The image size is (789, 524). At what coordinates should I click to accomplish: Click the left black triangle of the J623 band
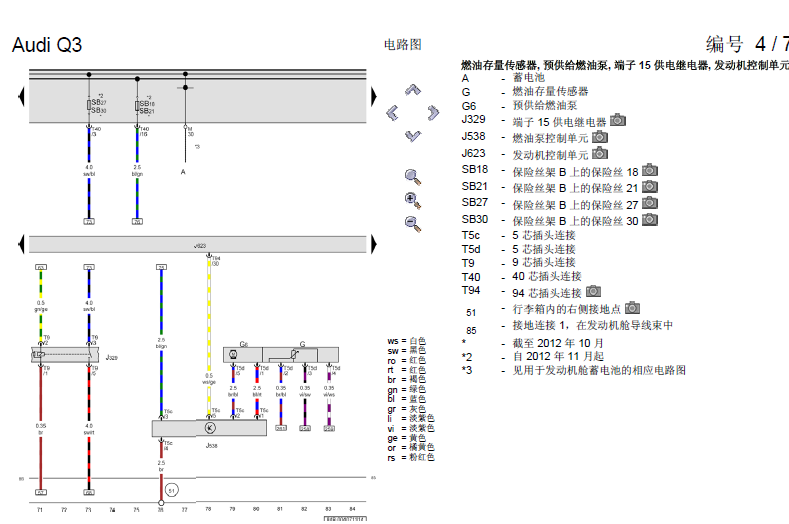tap(21, 244)
